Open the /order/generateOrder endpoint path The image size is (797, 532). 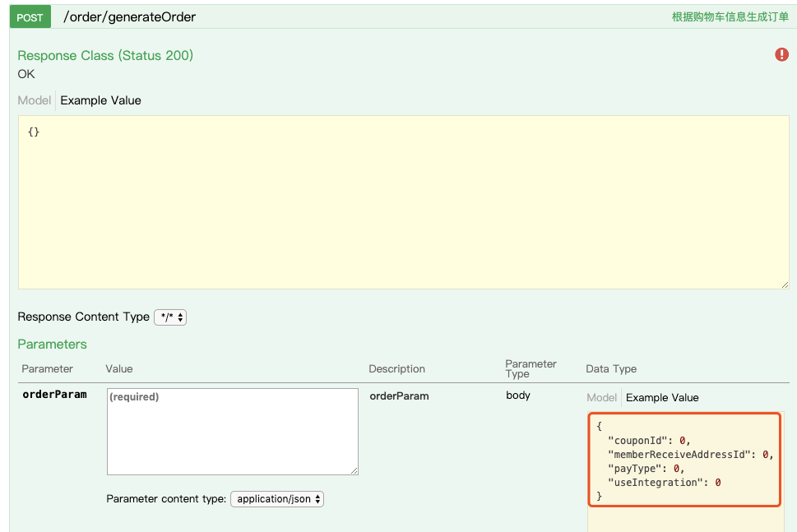pyautogui.click(x=129, y=16)
